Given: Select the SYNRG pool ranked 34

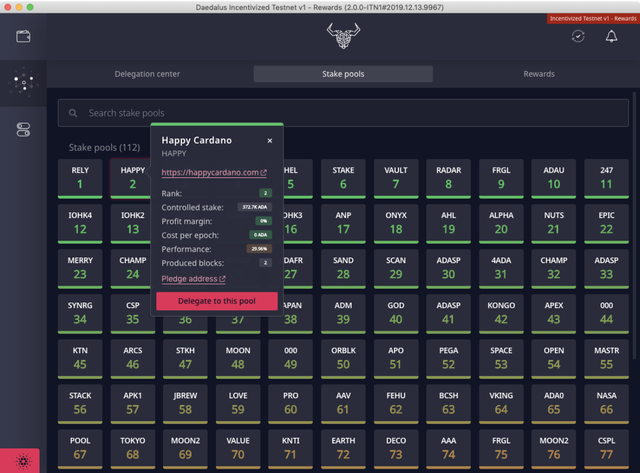Looking at the screenshot, I should (80, 314).
